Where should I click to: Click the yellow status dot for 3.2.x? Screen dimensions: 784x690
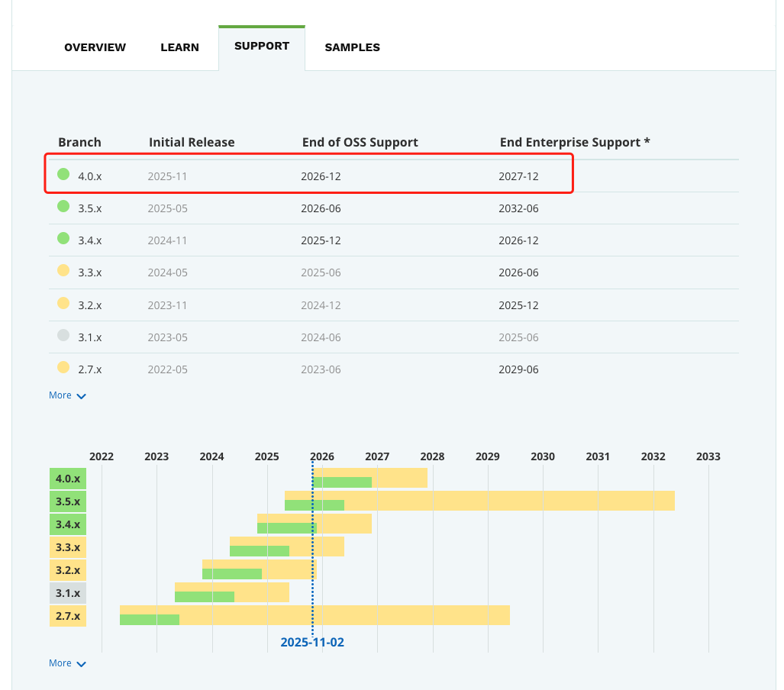click(63, 304)
